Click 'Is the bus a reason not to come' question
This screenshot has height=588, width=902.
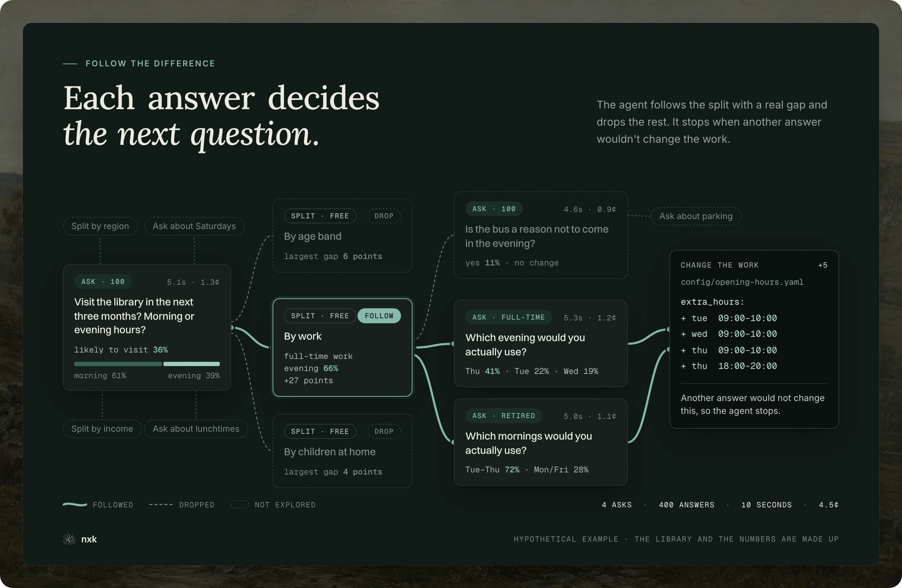click(537, 236)
